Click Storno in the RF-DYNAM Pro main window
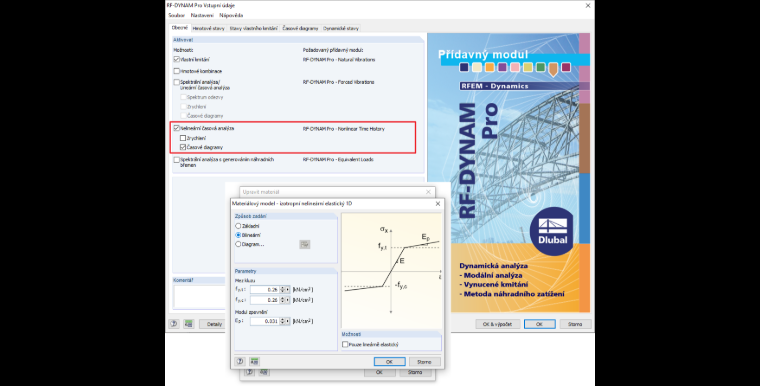Image resolution: width=760 pixels, height=386 pixels. pos(575,324)
